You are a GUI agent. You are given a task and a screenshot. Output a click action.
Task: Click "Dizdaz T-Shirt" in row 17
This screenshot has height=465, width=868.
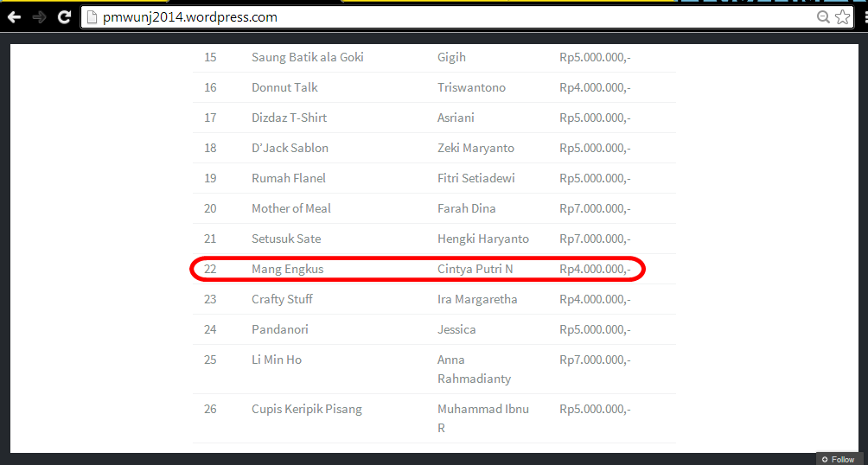(290, 118)
